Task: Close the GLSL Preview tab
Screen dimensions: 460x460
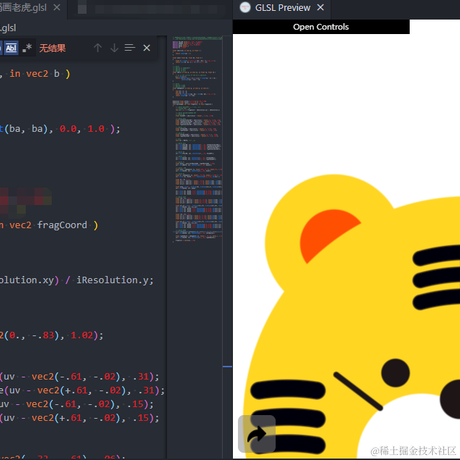Action: 320,7
